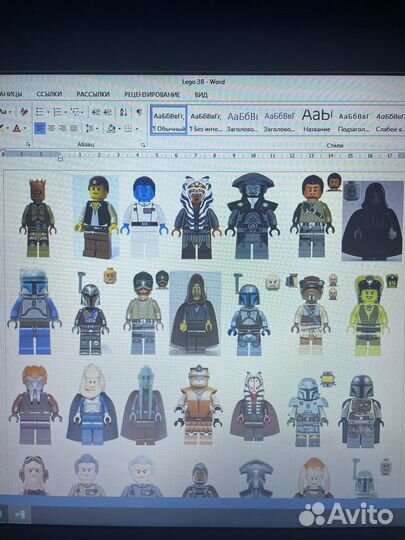Viewport: 405px width, 540px height.
Task: Select the blue-skinned white-uniform minifigure
Action: (144, 217)
